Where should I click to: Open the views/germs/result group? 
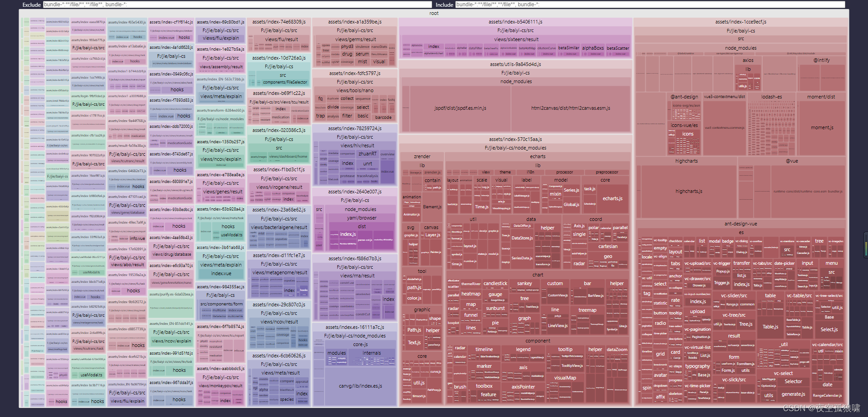coord(355,39)
